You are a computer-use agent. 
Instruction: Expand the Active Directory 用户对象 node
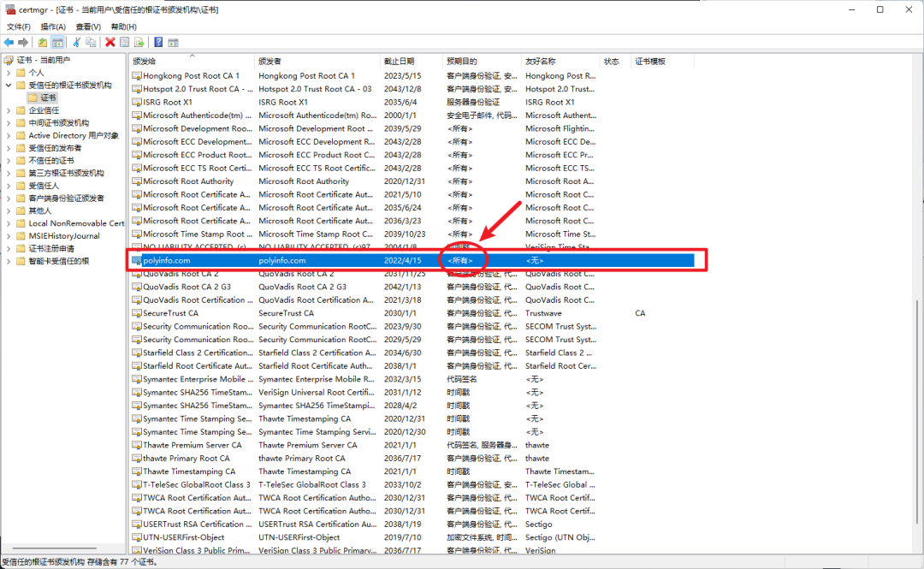pos(9,135)
